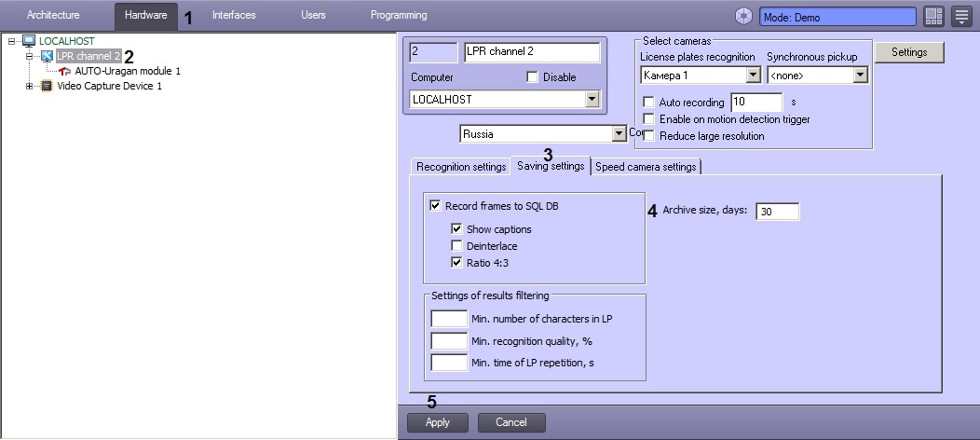Open the screen layout grid icon
This screenshot has width=980, height=440.
pos(933,16)
